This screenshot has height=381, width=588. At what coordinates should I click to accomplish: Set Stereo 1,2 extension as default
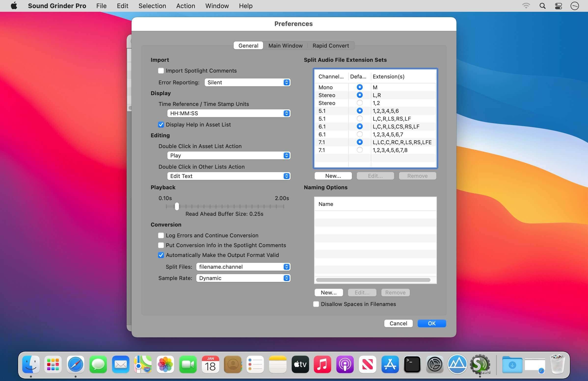click(360, 103)
